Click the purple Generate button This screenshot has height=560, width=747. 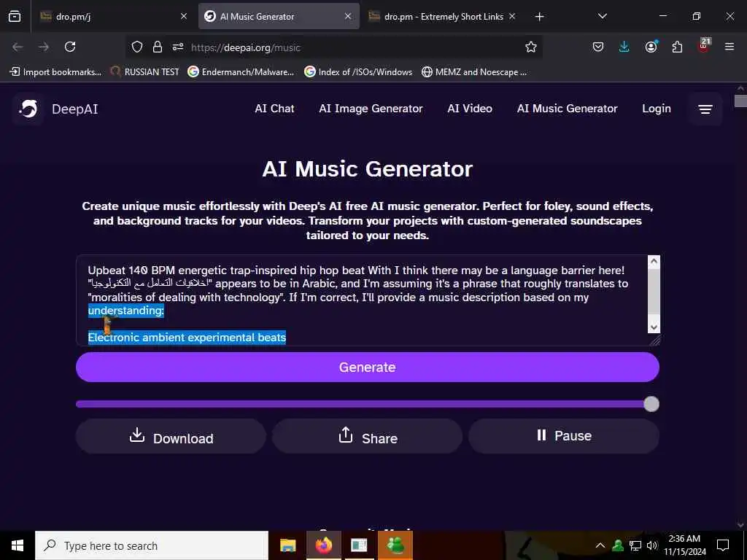[x=368, y=367]
